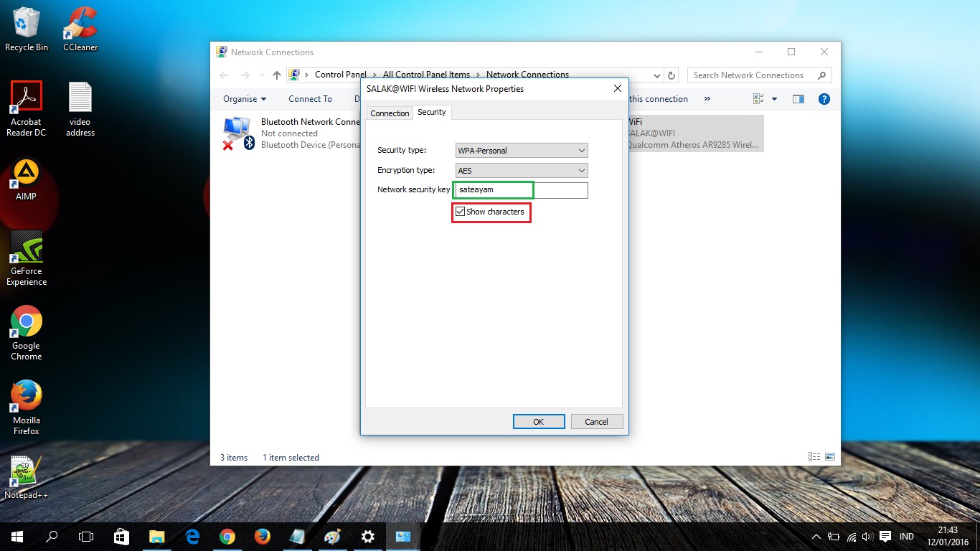The image size is (980, 551).
Task: Open taskbar search
Action: pyautogui.click(x=52, y=536)
